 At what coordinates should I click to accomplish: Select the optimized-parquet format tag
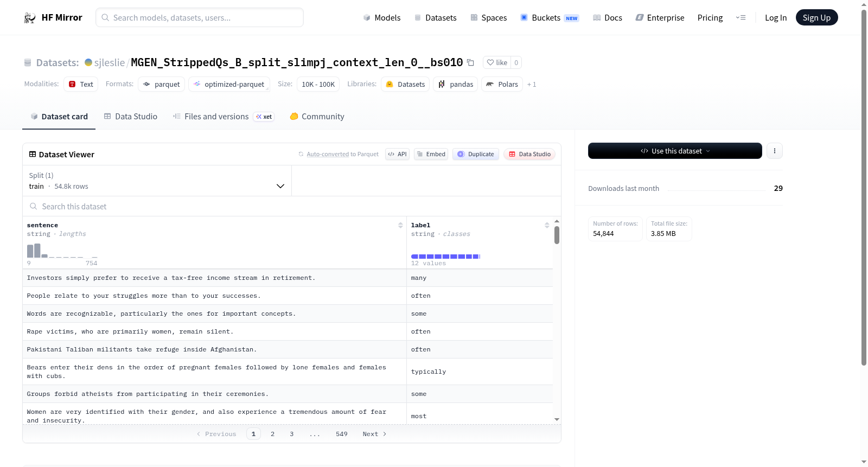[229, 84]
